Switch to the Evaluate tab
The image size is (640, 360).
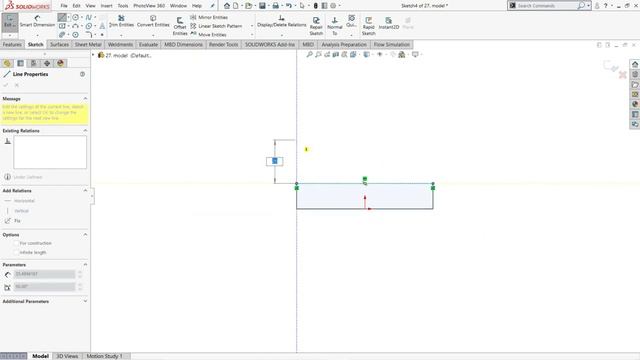148,44
